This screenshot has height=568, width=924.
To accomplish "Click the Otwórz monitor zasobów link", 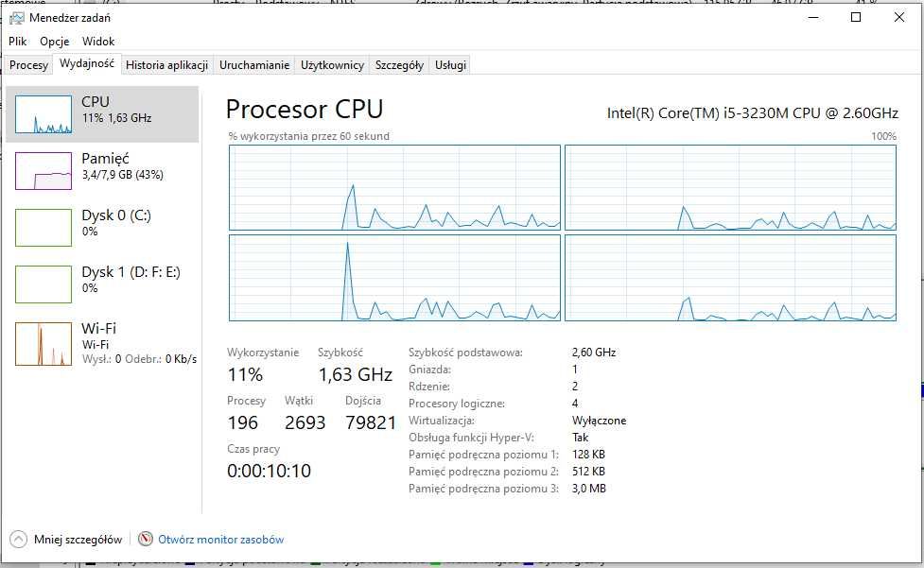I will pos(221,539).
